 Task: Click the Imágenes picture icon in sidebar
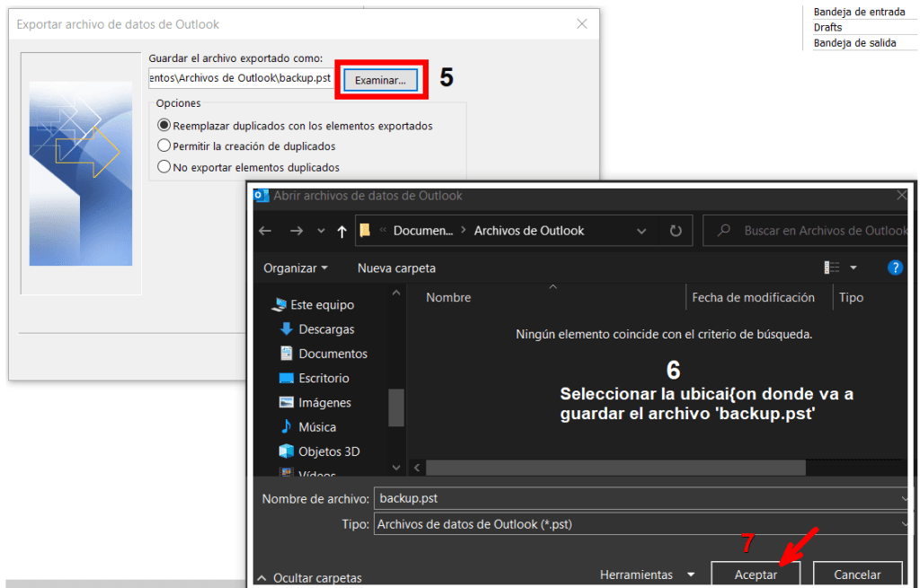point(287,402)
